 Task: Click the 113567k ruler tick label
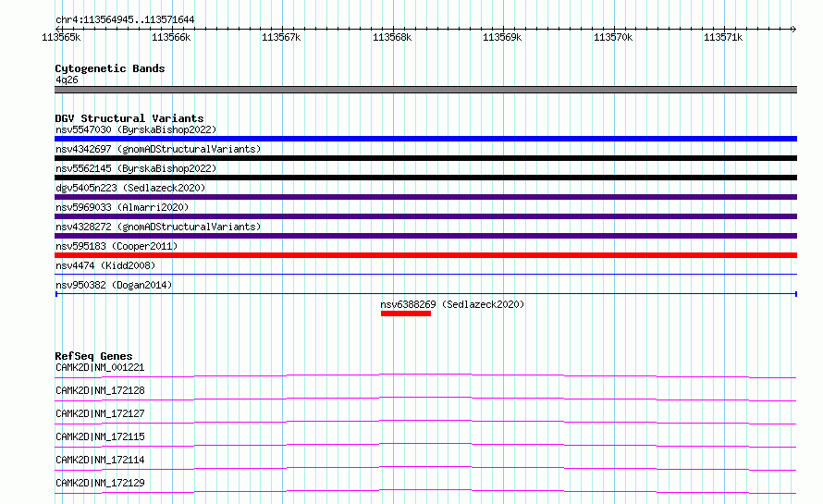pos(281,37)
